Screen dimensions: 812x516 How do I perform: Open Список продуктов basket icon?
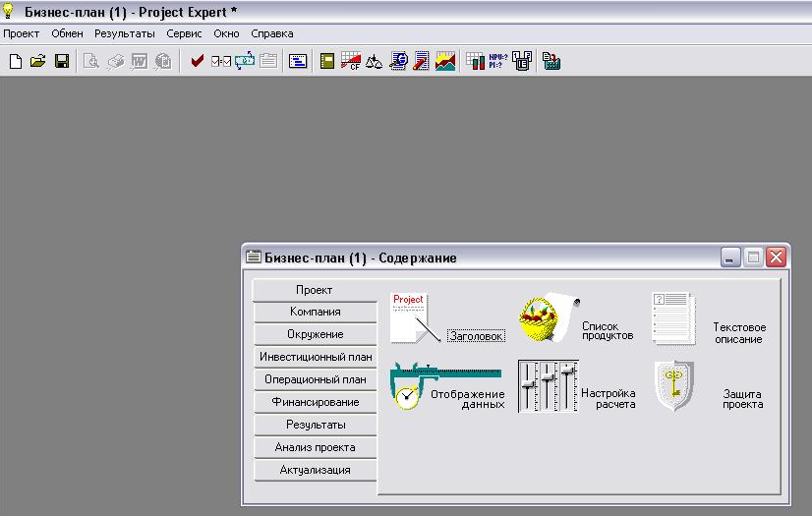[x=549, y=316]
